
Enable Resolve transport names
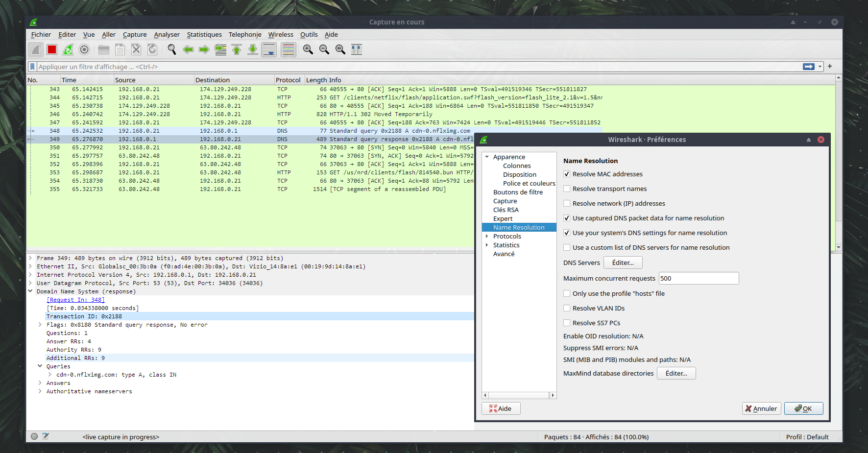coord(567,189)
